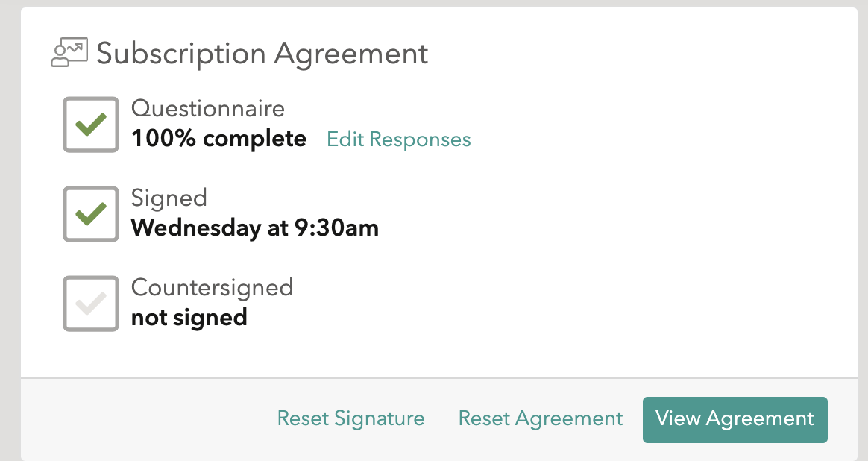Viewport: 868px width, 461px height.
Task: Click the Subscription Agreement presentation icon
Action: click(69, 53)
